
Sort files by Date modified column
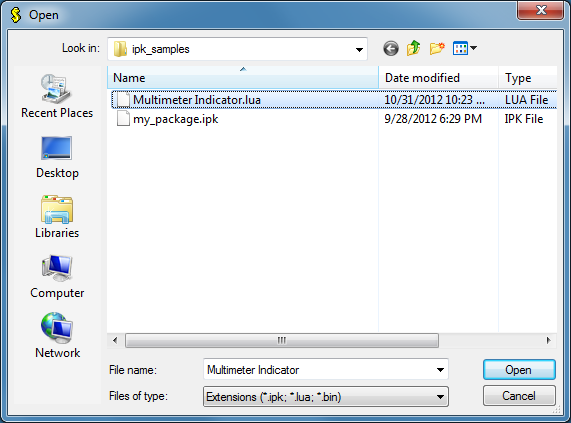[438, 78]
